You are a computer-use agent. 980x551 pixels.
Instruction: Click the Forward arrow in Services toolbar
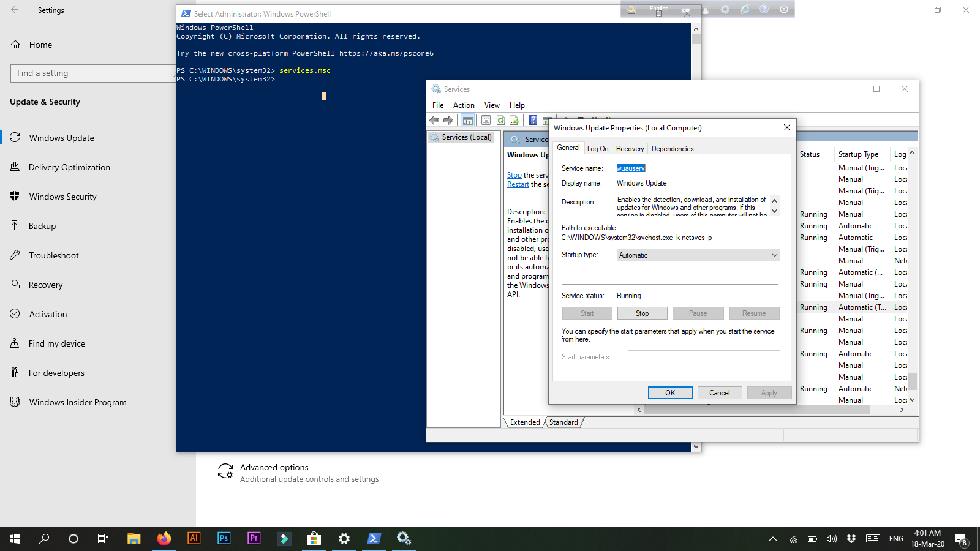pyautogui.click(x=448, y=120)
